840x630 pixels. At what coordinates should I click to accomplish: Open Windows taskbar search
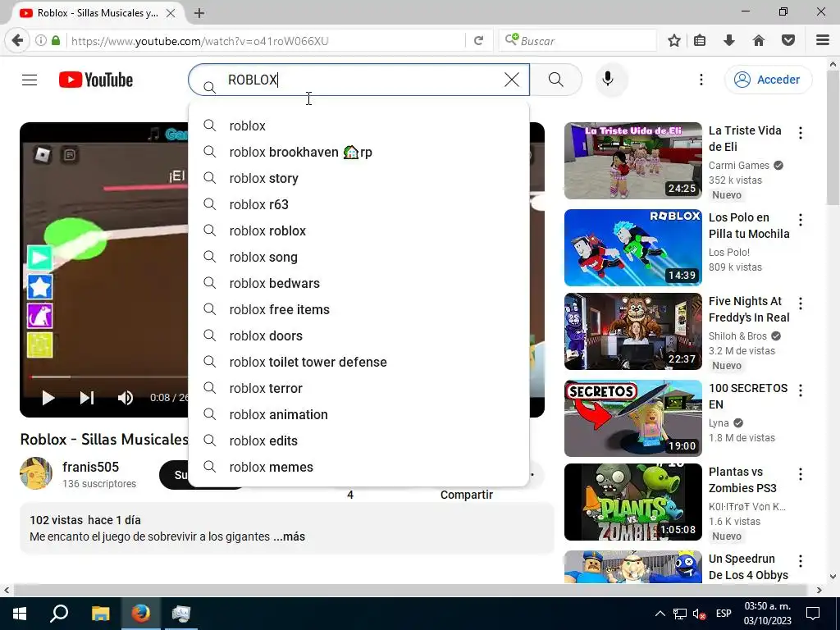[x=59, y=614]
